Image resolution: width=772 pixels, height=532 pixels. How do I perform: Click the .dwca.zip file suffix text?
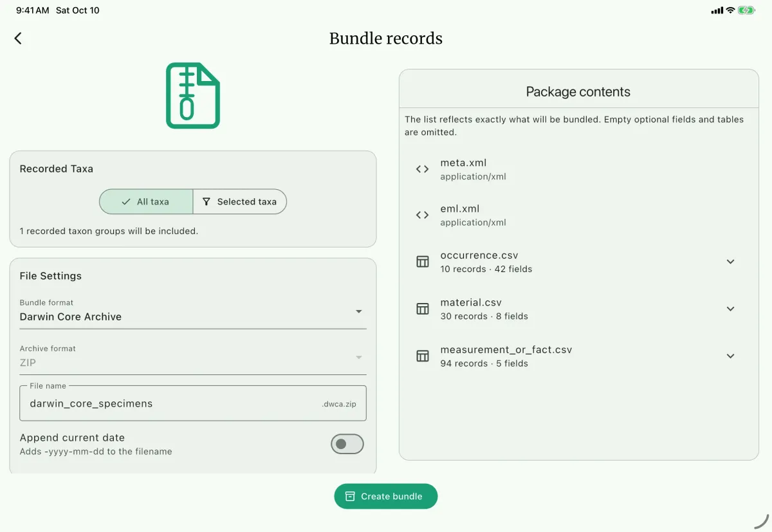click(339, 405)
